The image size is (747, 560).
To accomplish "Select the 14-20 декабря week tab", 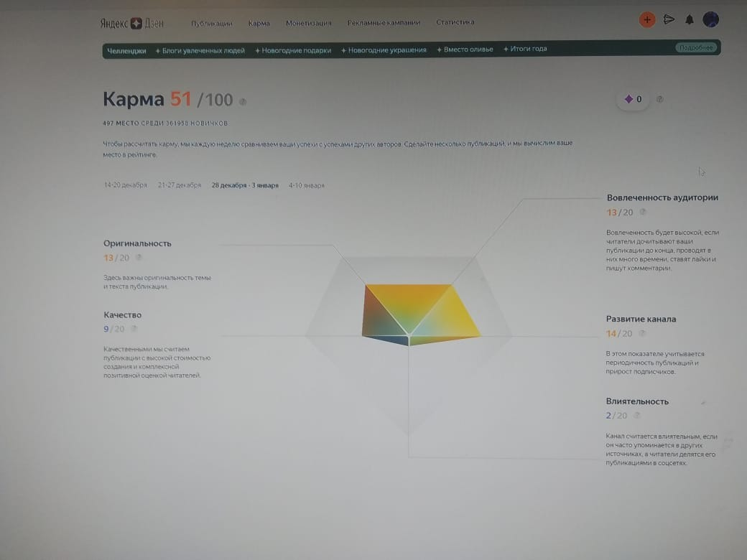I will click(x=125, y=185).
